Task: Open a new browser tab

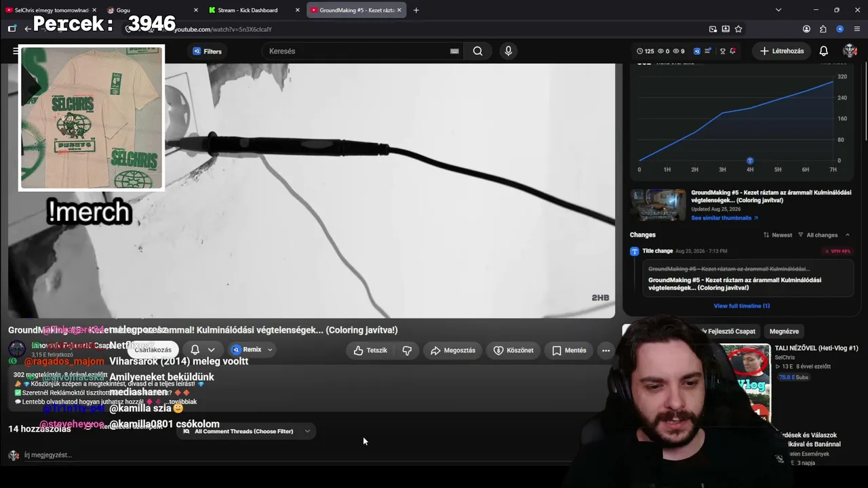Action: click(416, 10)
